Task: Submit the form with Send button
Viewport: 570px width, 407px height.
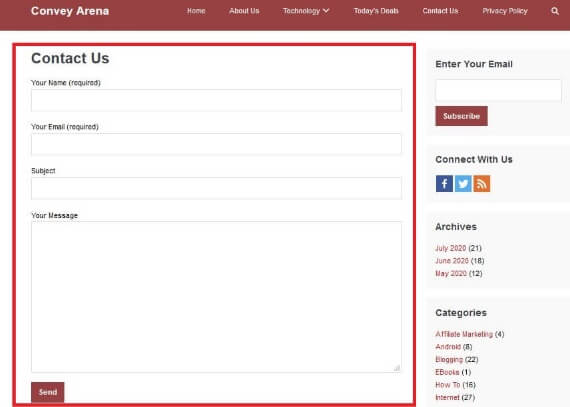Action: pos(48,392)
